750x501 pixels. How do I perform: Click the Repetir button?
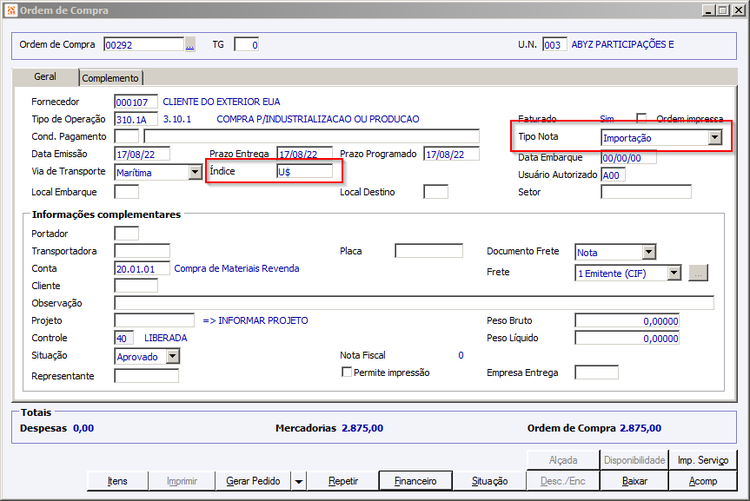[x=343, y=481]
